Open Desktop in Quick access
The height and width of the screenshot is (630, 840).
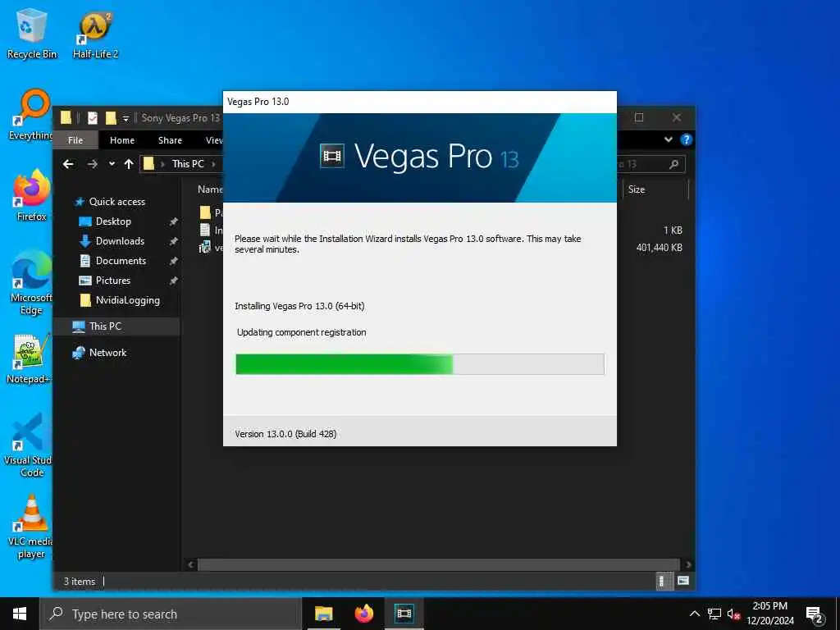coord(113,221)
